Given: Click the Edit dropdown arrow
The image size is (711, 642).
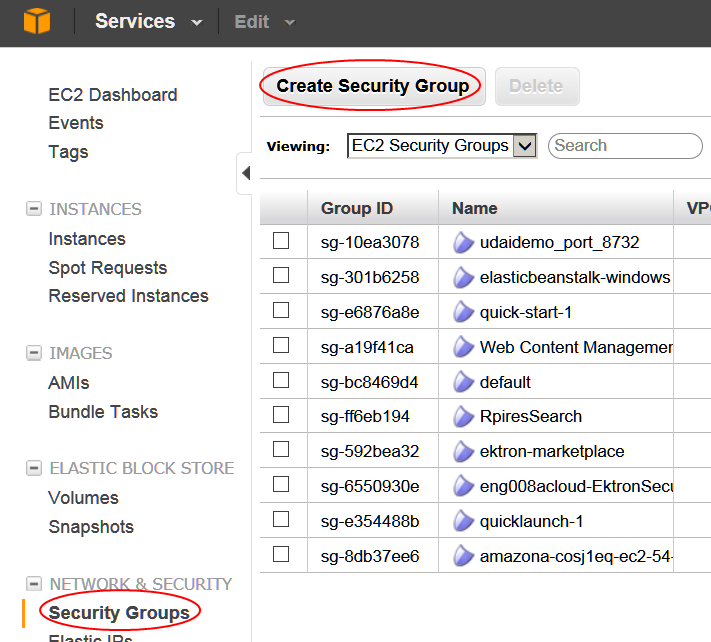Looking at the screenshot, I should coord(289,23).
